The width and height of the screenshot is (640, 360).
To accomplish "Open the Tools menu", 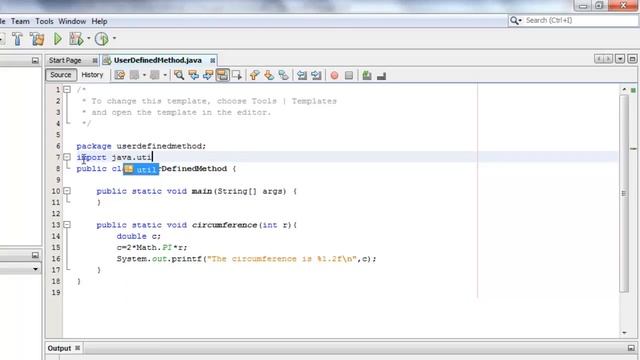I will click(44, 21).
